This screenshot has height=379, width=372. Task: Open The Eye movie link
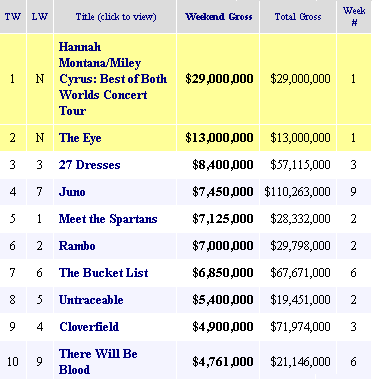pos(80,138)
